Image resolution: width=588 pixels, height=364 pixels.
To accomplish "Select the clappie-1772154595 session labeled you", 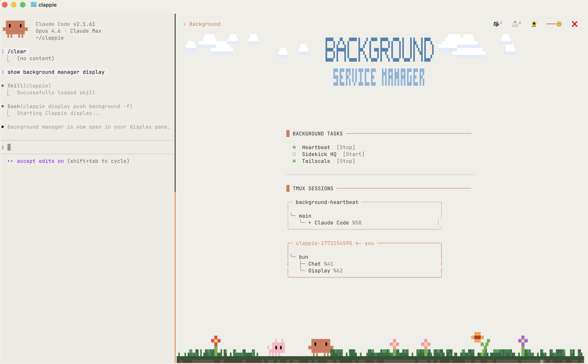I will coord(324,243).
